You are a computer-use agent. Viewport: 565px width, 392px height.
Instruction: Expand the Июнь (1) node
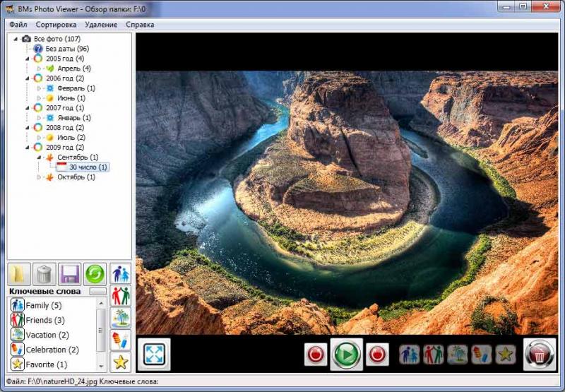(39, 98)
